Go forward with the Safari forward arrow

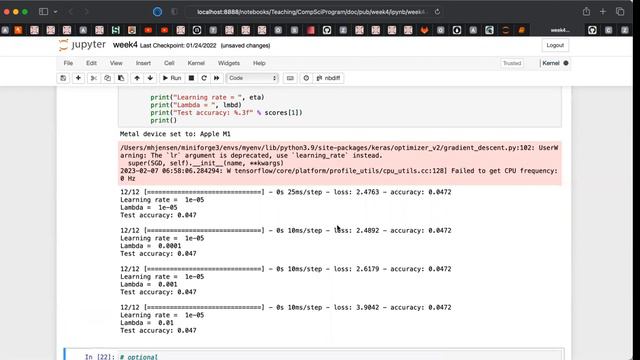(86, 12)
